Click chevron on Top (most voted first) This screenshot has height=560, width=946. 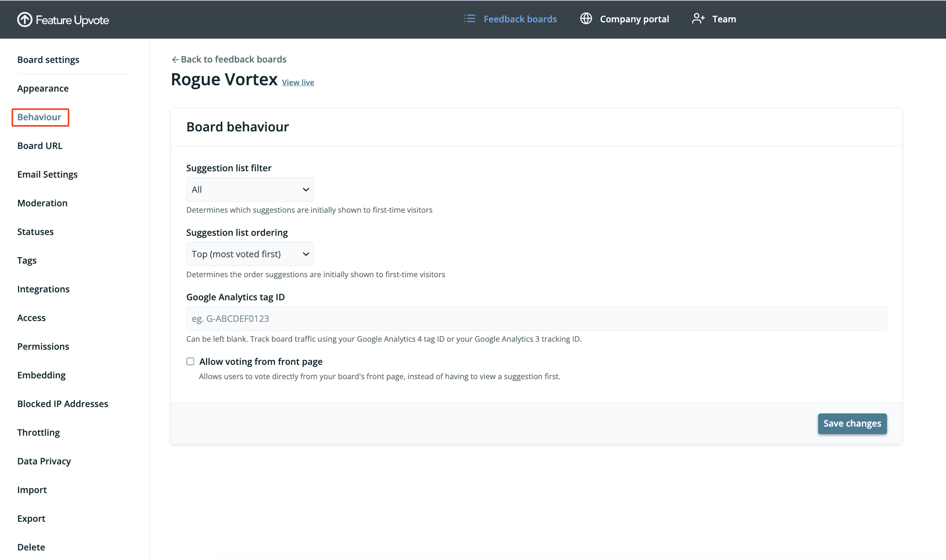pos(306,254)
